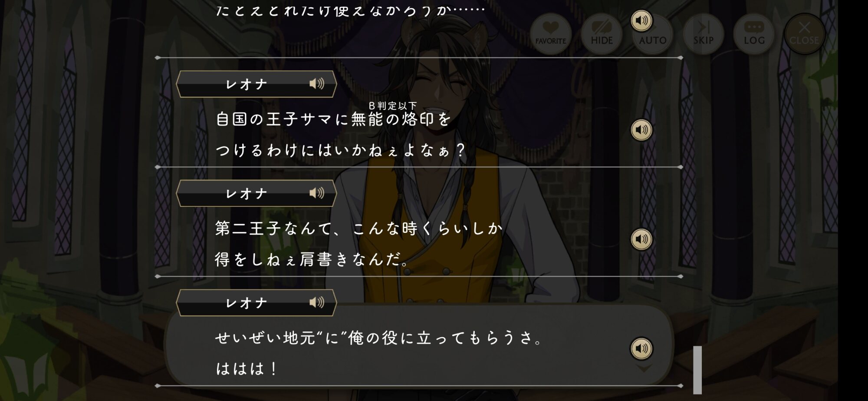Image resolution: width=868 pixels, height=401 pixels.
Task: Open the LOG button
Action: point(754,34)
